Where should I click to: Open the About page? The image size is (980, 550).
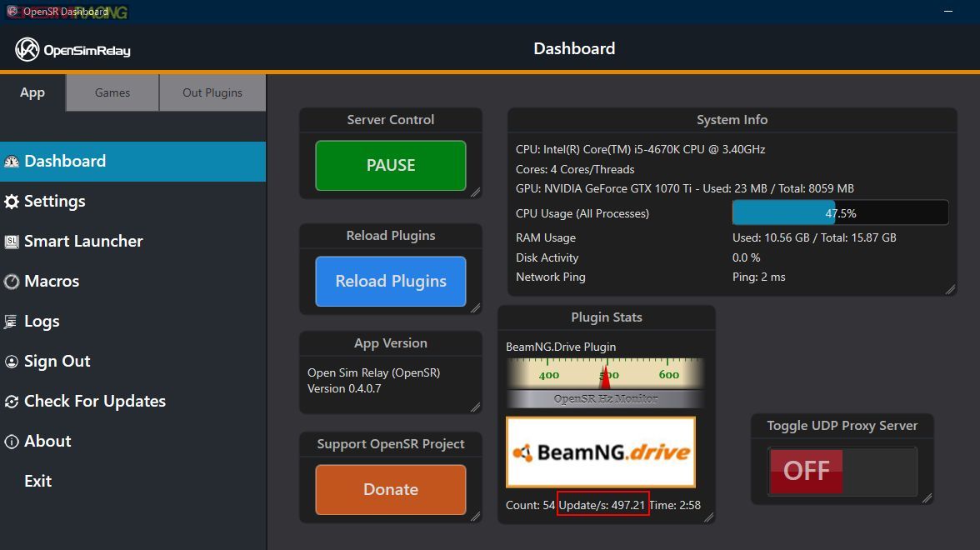coord(132,442)
